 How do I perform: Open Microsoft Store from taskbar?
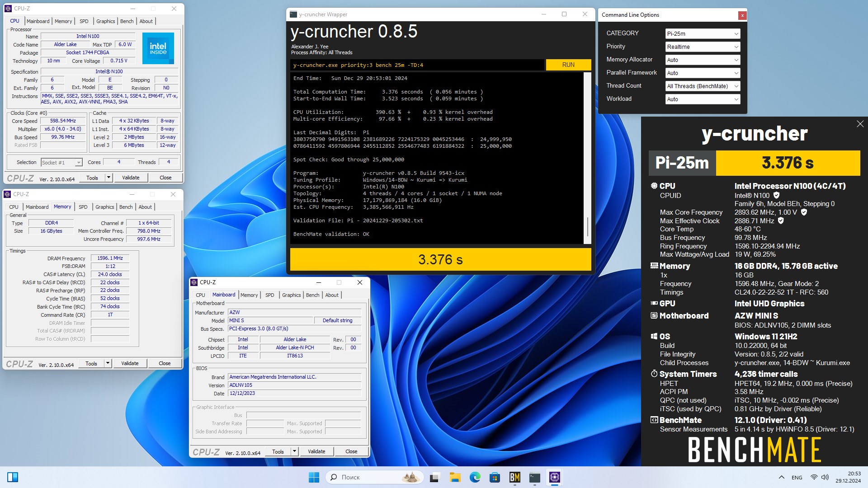[495, 477]
